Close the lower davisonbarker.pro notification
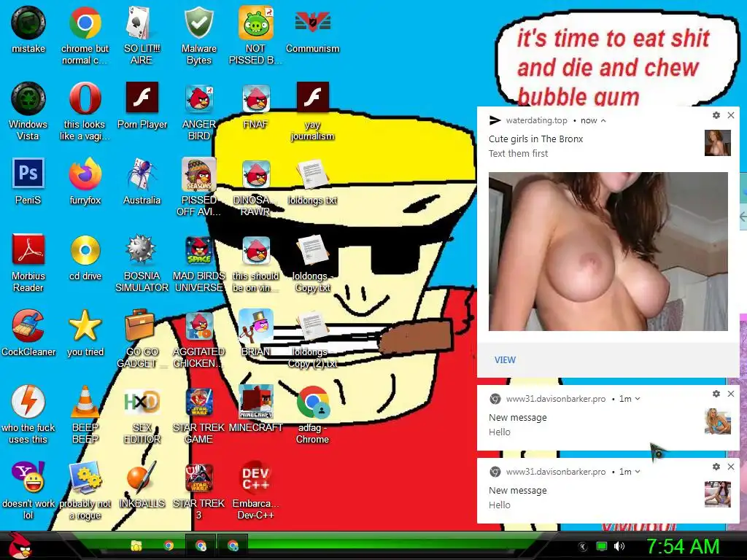The height and width of the screenshot is (560, 747). pos(731,467)
